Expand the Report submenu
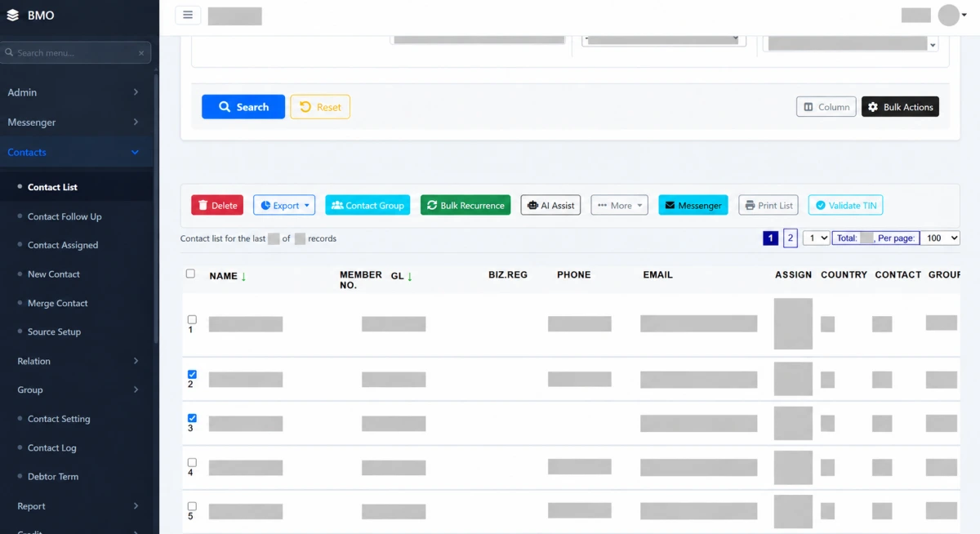The image size is (980, 534). click(x=78, y=506)
